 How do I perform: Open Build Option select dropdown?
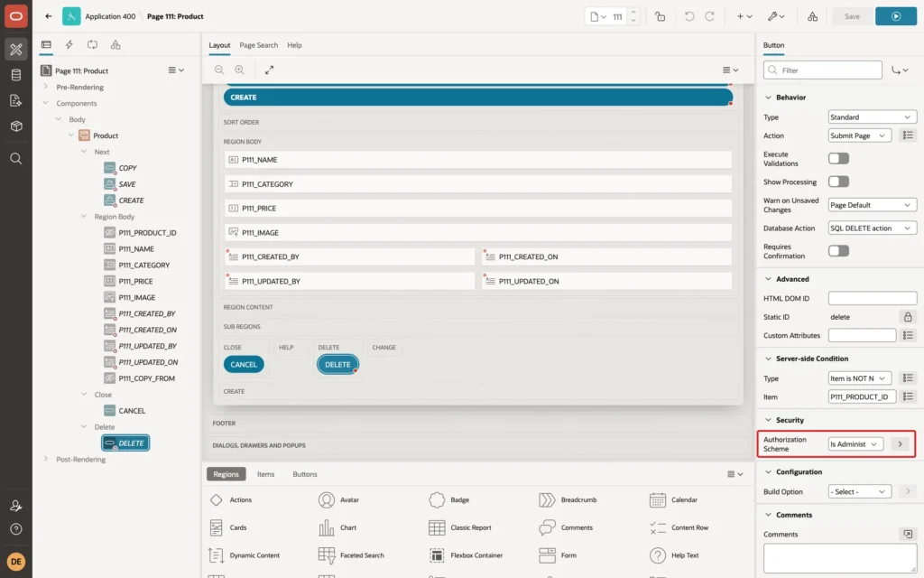coord(860,491)
